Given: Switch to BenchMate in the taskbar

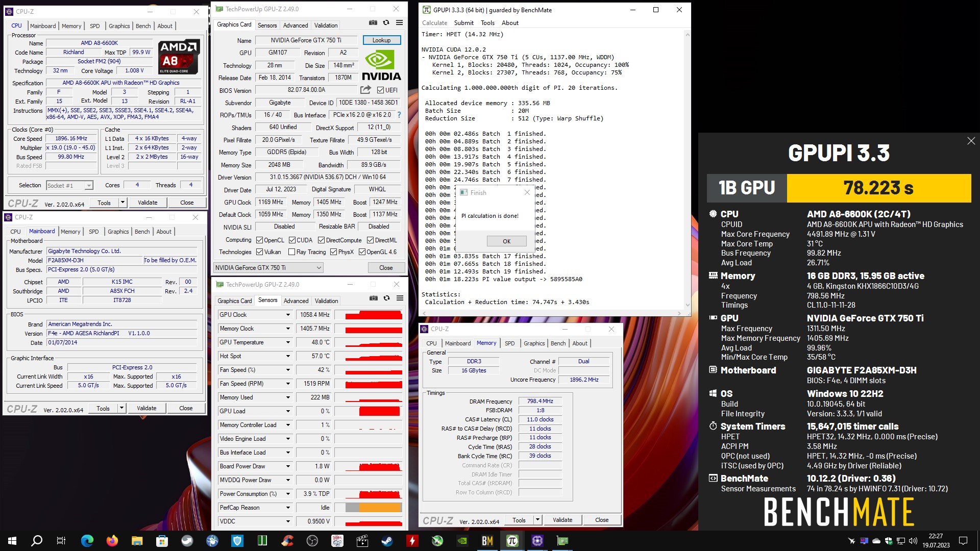Looking at the screenshot, I should click(x=487, y=541).
